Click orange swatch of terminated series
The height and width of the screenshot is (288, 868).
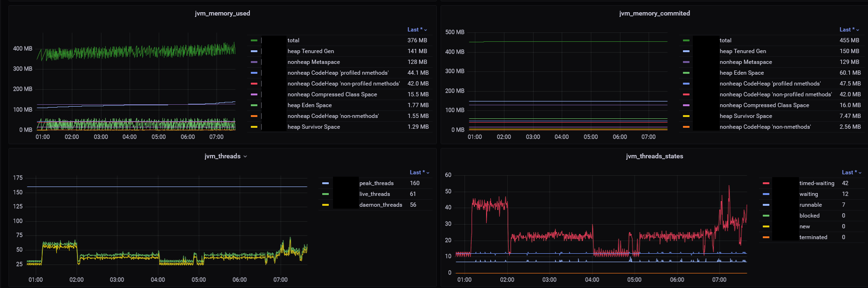(x=766, y=237)
